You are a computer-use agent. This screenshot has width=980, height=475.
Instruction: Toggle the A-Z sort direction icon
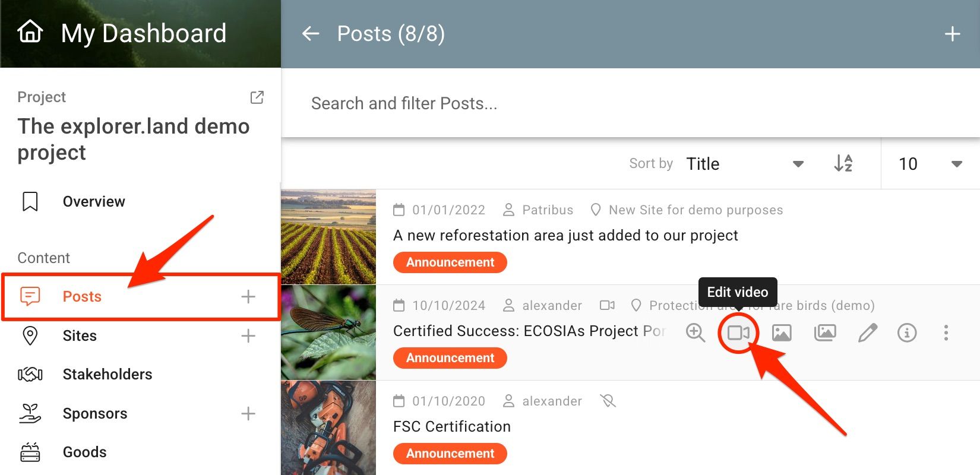click(843, 163)
